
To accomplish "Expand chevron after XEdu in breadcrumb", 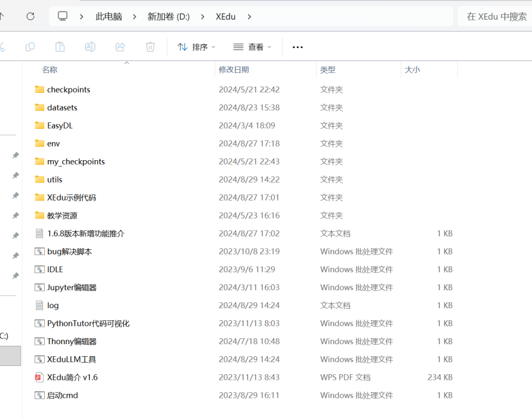I will click(249, 16).
